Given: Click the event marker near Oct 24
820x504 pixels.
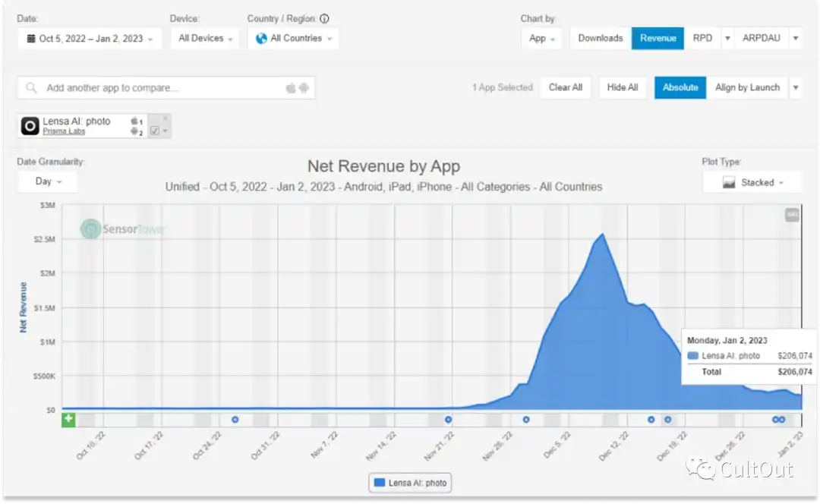Looking at the screenshot, I should pos(235,419).
